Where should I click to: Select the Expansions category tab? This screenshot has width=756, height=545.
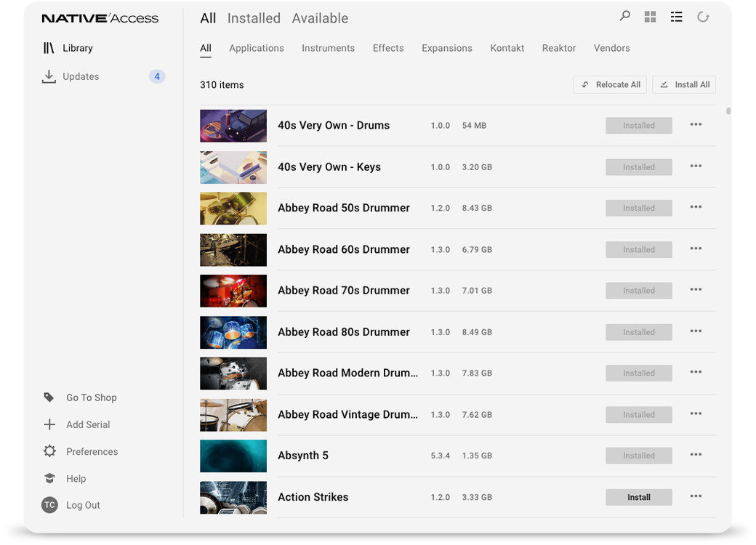(447, 48)
